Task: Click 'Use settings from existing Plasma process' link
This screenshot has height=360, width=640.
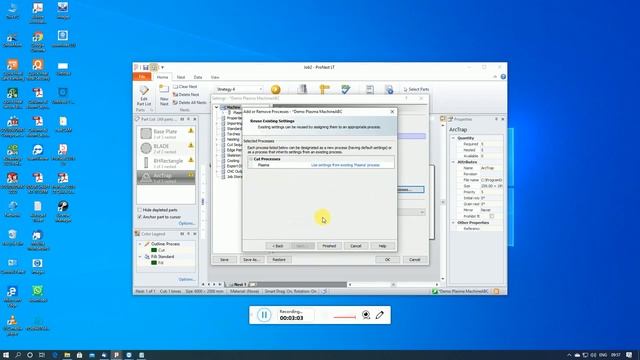Action: click(x=345, y=165)
